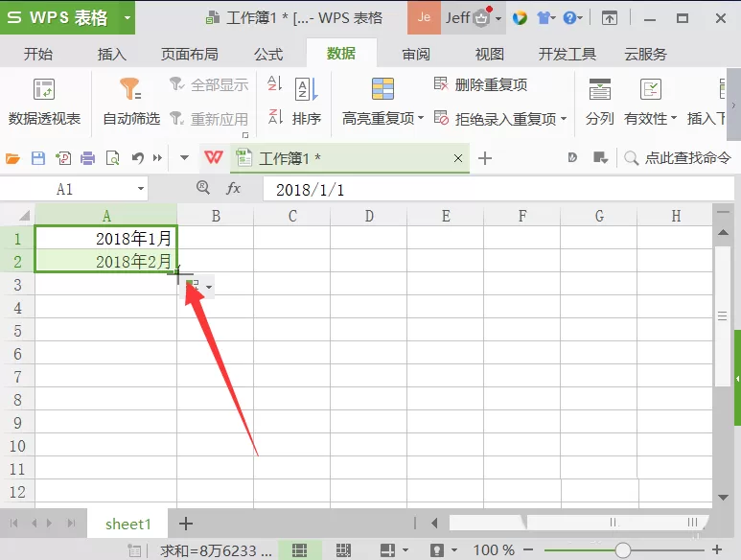Toggle eye protection mode icon
Viewport: 741px width, 560px height.
point(437,550)
